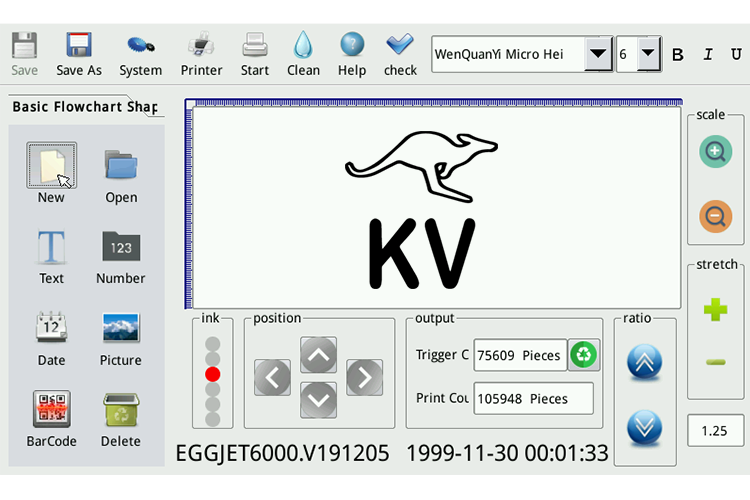The image size is (750, 500).
Task: Zoom in with the green scale magnifier
Action: (x=716, y=152)
